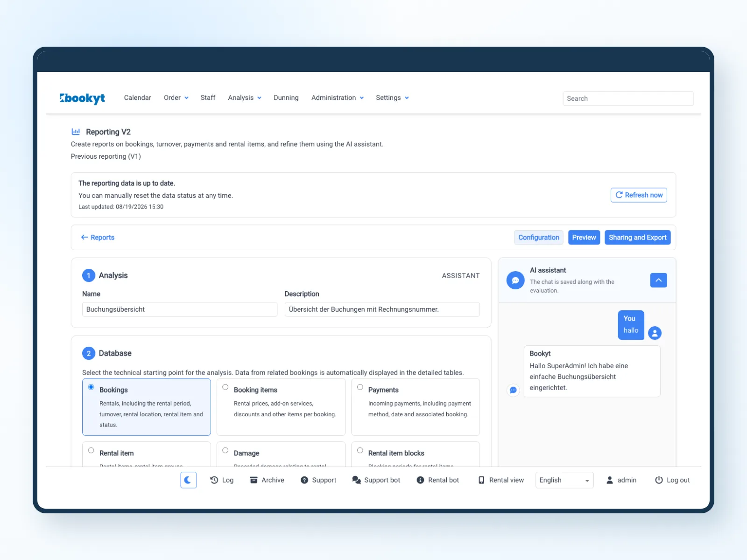Screen dimensions: 747x560
Task: Open the Settings dropdown
Action: pos(392,98)
